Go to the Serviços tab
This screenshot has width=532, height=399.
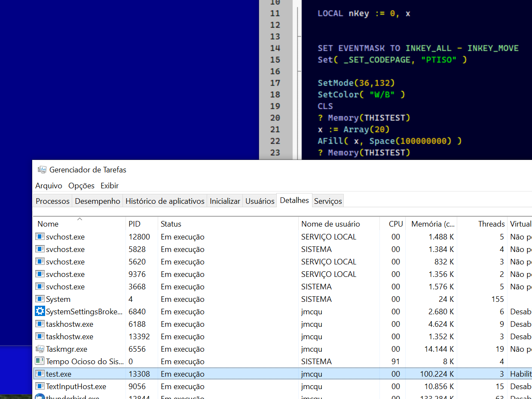[328, 201]
